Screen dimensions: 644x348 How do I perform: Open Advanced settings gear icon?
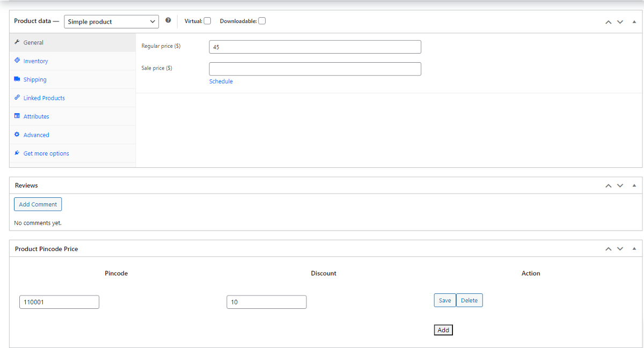tap(17, 135)
